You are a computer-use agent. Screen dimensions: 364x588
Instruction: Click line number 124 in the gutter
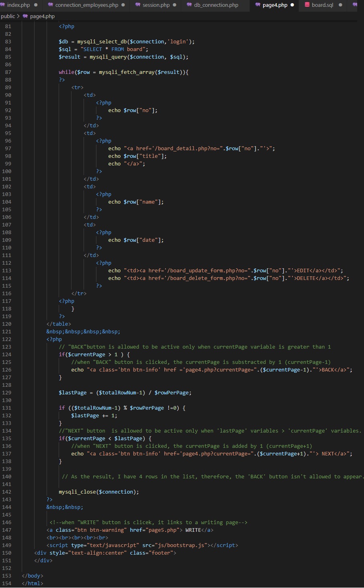click(7, 355)
